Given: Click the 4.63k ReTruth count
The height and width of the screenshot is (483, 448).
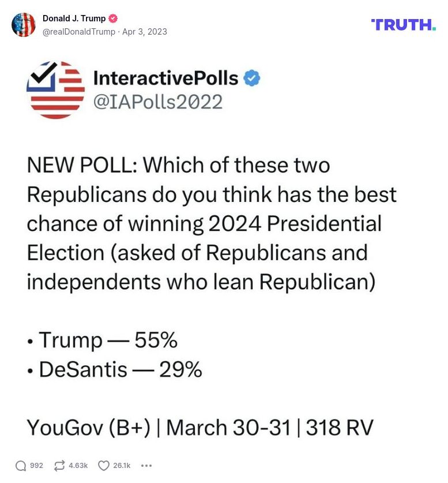Looking at the screenshot, I should tap(78, 466).
